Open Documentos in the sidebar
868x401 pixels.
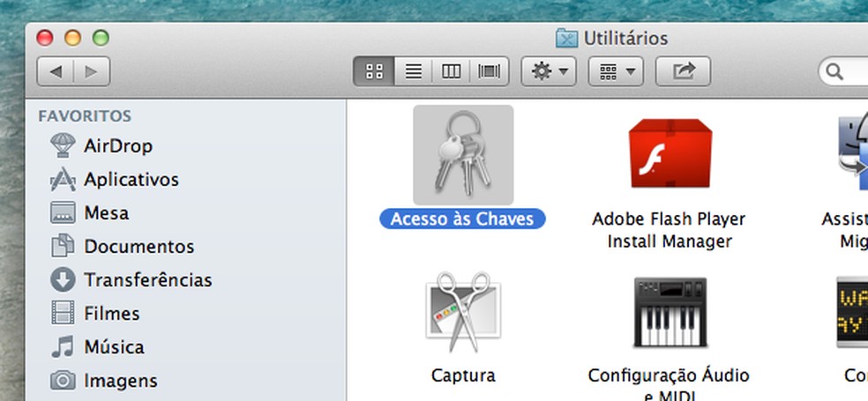[123, 246]
